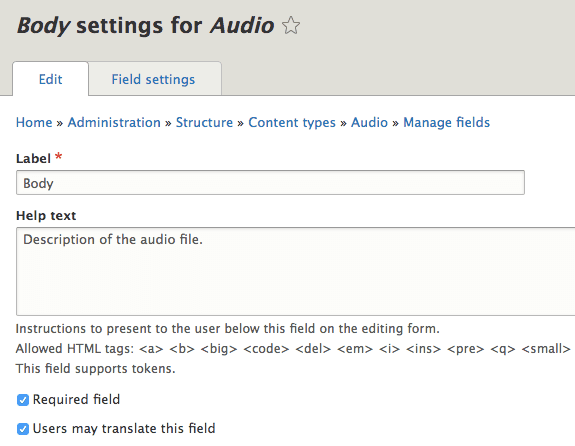Switch to the Edit tab
The height and width of the screenshot is (446, 575).
pyautogui.click(x=51, y=79)
